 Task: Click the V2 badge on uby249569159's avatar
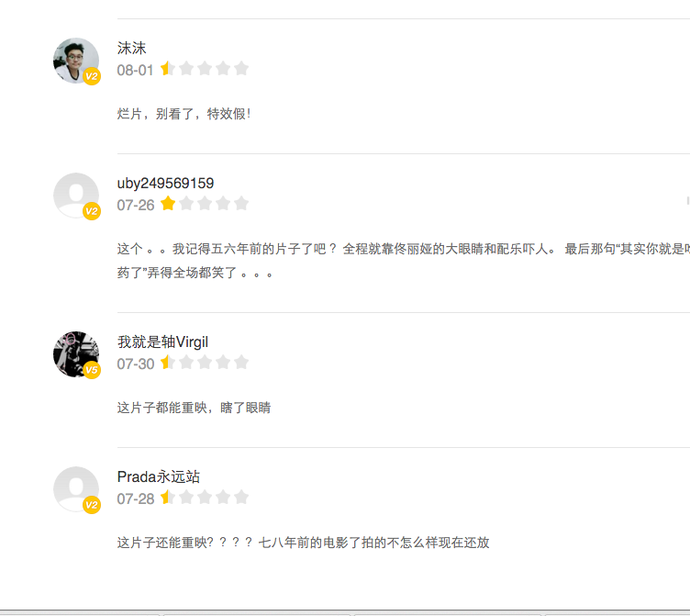coord(92,212)
